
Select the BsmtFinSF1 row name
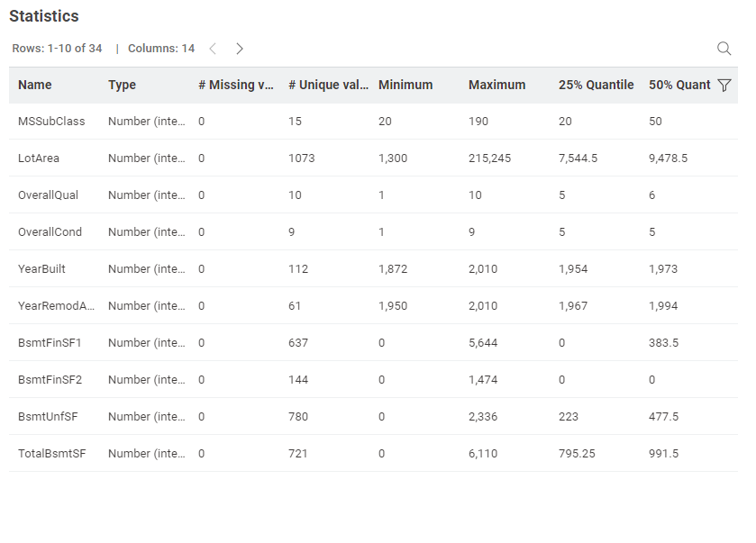[x=50, y=342]
